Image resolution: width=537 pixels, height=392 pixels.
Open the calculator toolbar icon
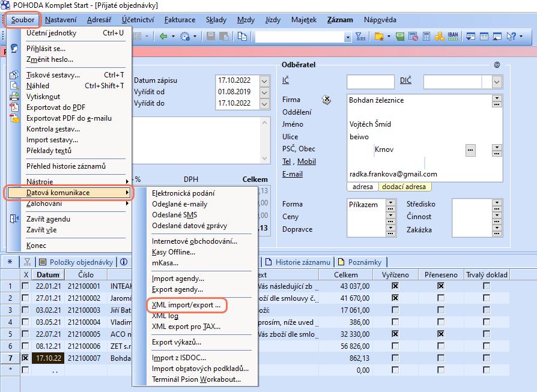coord(426,36)
